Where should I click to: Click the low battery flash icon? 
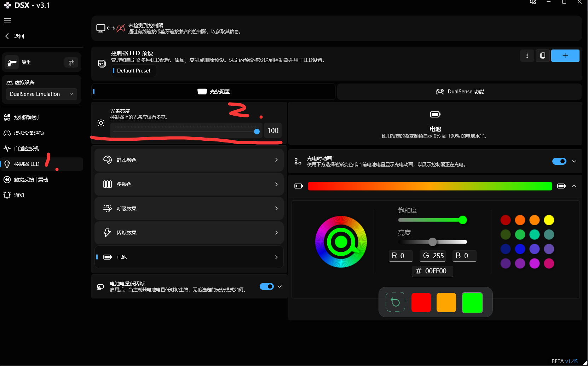(101, 287)
